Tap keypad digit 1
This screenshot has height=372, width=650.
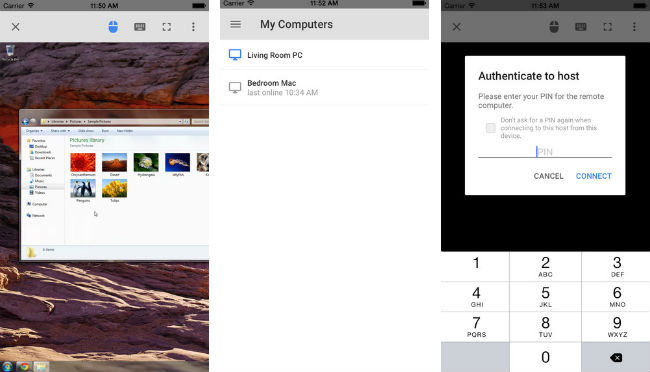(x=476, y=267)
